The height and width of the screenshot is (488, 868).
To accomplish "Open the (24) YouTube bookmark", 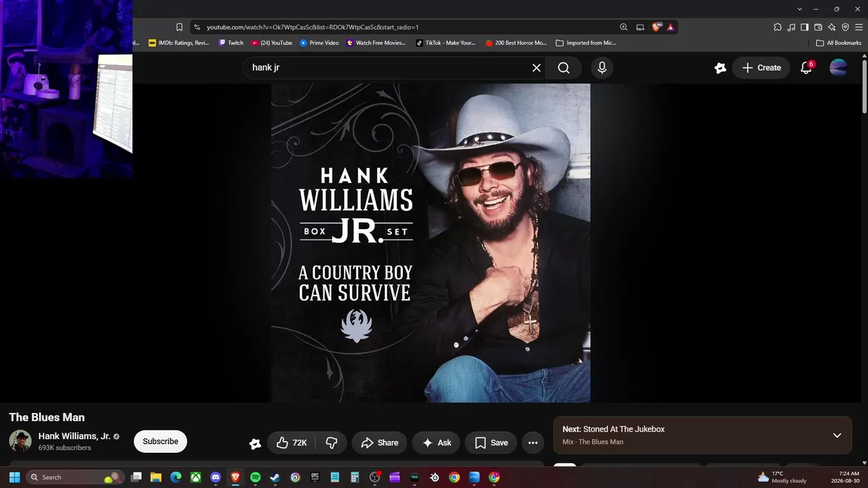I will pyautogui.click(x=272, y=43).
